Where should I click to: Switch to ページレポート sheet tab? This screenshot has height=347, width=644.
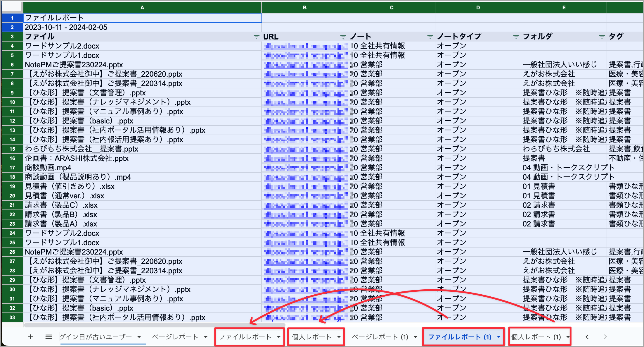click(x=175, y=337)
